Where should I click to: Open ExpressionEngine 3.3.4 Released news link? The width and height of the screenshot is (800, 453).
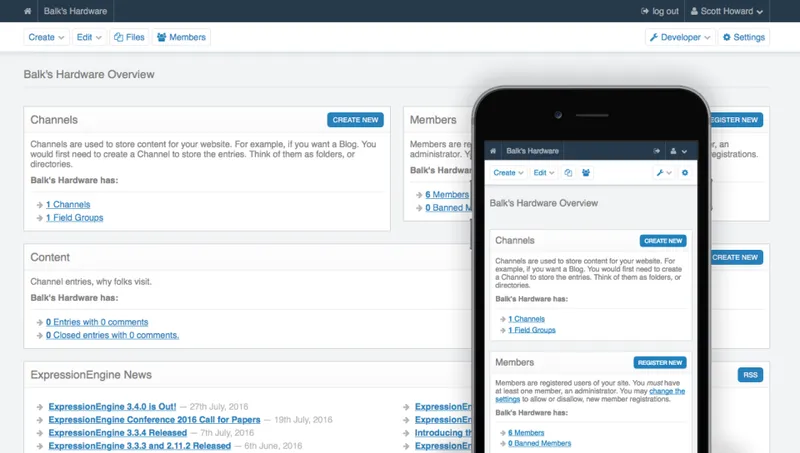117,433
